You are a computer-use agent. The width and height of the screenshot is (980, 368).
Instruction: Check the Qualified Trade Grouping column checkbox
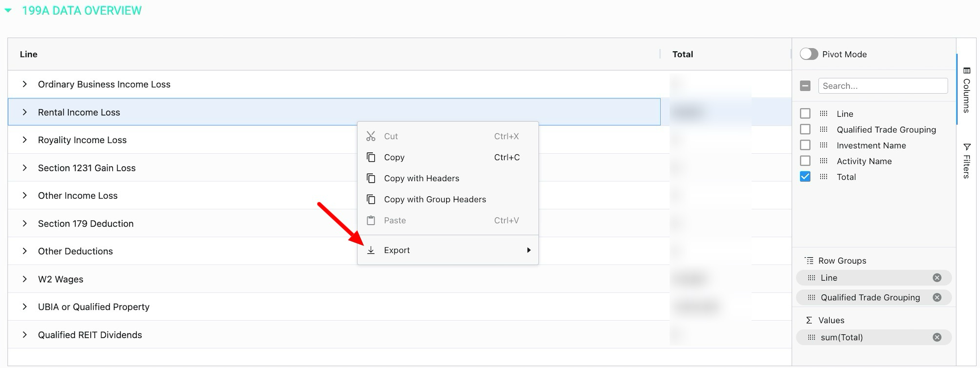click(805, 129)
